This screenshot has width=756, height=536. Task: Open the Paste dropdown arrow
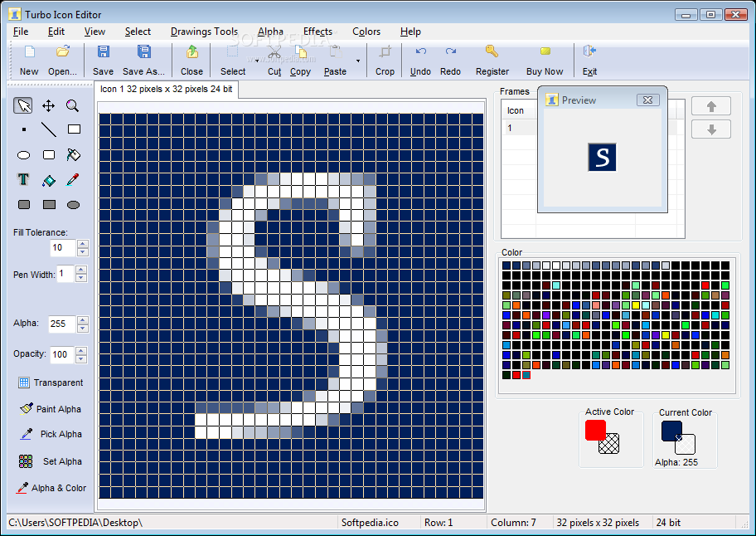360,60
